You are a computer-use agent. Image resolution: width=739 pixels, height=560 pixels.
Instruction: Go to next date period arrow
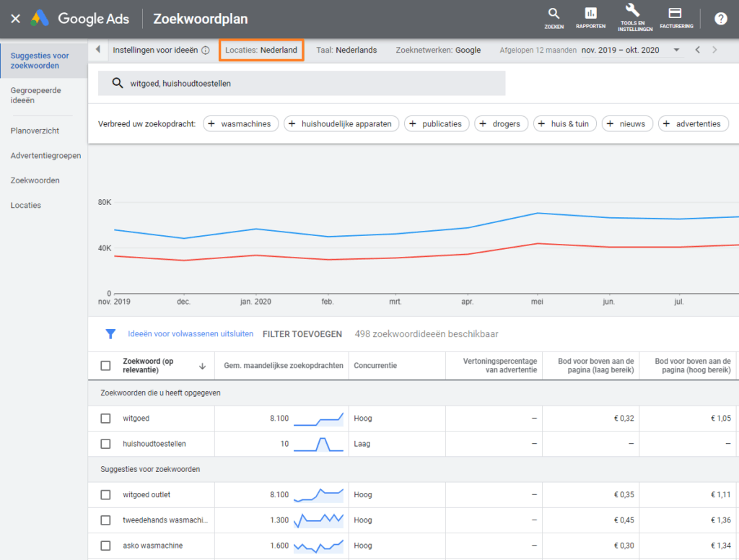[x=714, y=50]
